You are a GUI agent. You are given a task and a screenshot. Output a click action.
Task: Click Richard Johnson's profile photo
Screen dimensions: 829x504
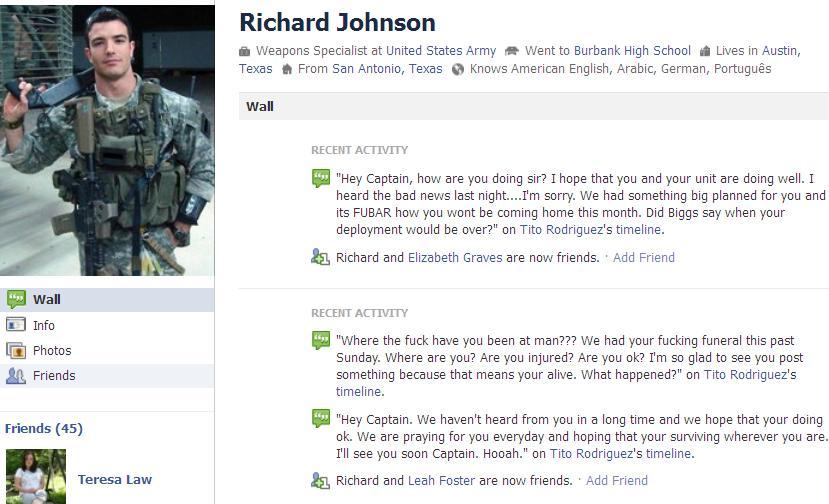[107, 140]
